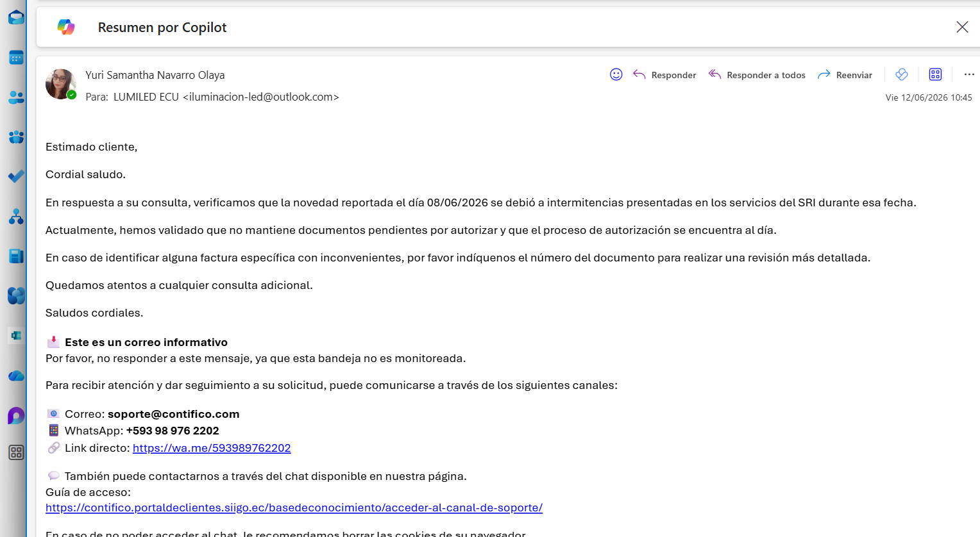Click sender name Yuri Samantha Navarro Olaya
980x537 pixels.
pyautogui.click(x=155, y=75)
